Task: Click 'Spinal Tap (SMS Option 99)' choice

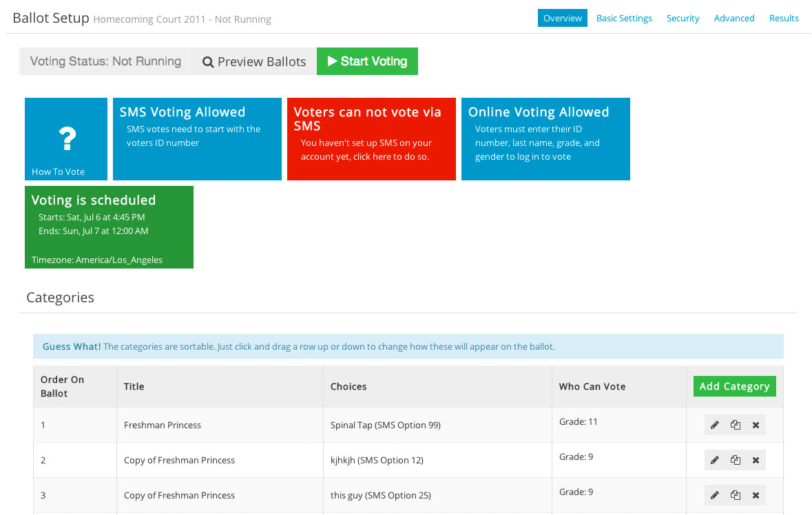Action: tap(385, 425)
